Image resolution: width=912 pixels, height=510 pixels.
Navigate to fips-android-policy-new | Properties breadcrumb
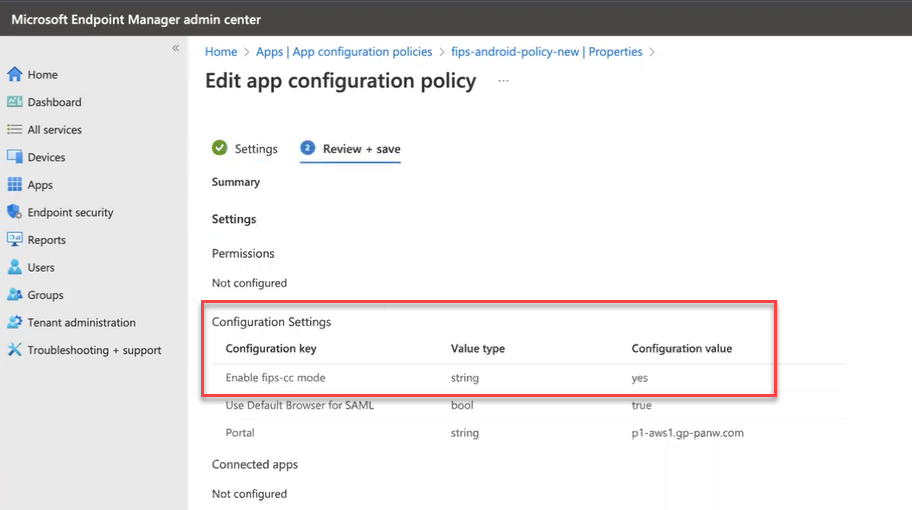[x=547, y=52]
